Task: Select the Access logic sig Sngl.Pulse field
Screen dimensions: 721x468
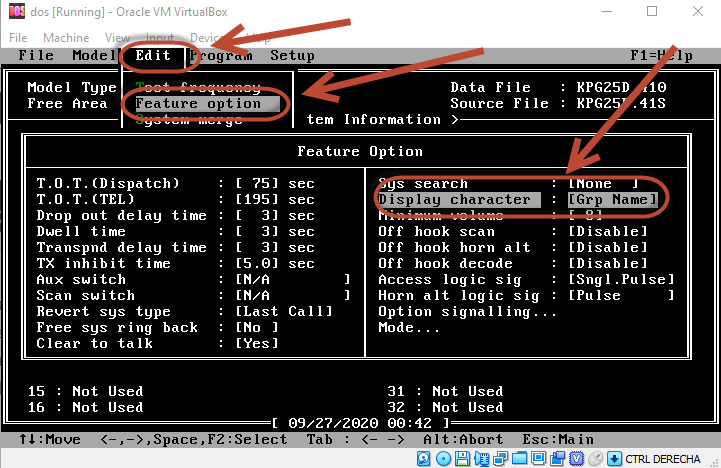Action: [x=620, y=280]
